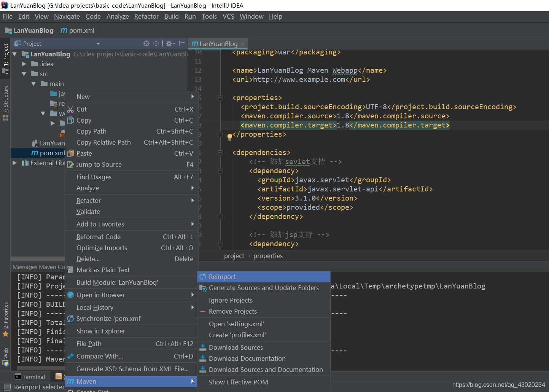Expand the .idea folder

coord(24,64)
